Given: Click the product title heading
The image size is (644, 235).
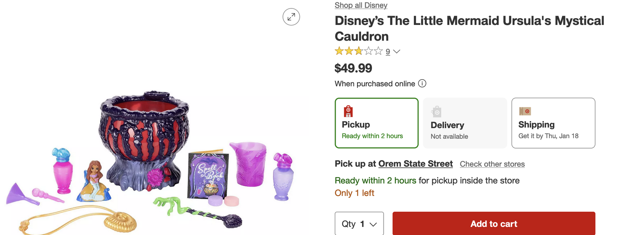Looking at the screenshot, I should 469,28.
